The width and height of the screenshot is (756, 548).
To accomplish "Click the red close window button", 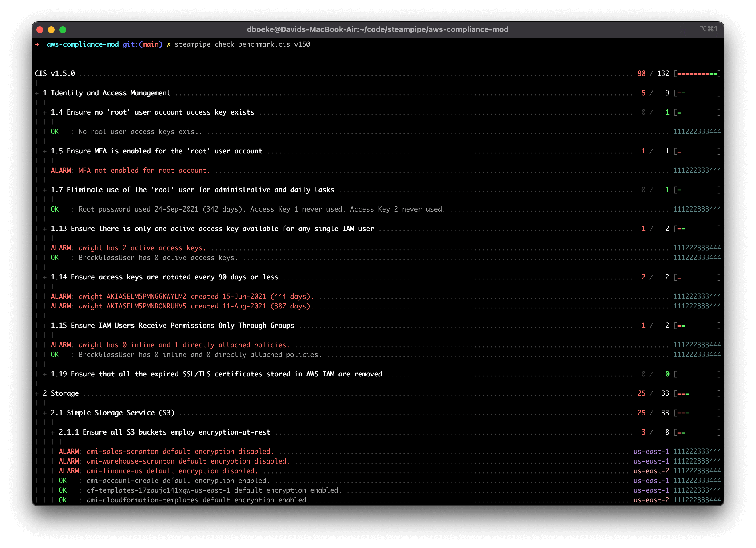I will point(40,30).
